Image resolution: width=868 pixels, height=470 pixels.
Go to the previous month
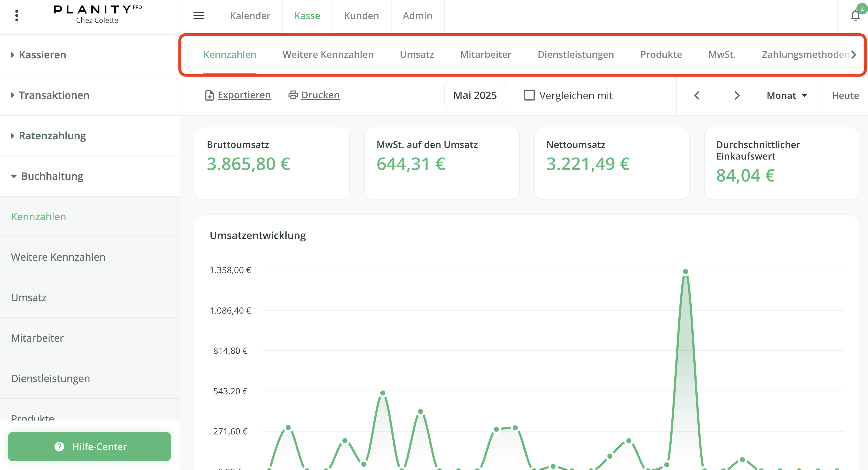(x=697, y=95)
